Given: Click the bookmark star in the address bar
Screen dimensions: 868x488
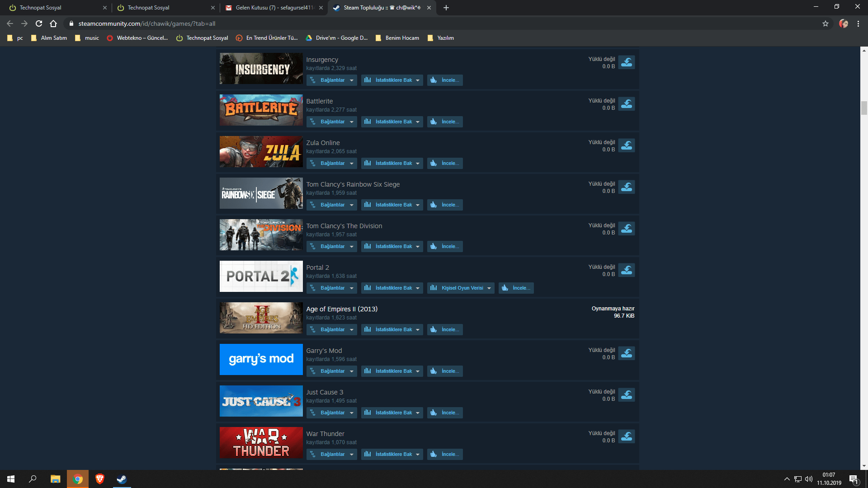Looking at the screenshot, I should [x=826, y=23].
